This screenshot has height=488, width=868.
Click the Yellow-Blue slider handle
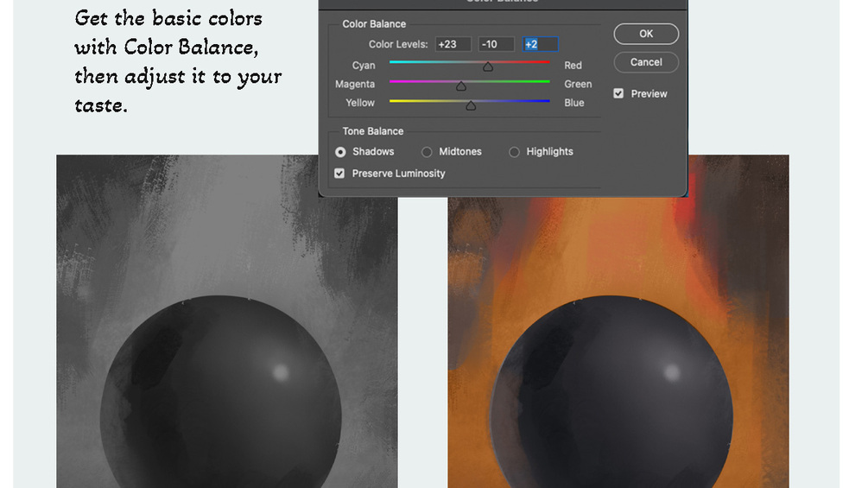click(x=471, y=105)
